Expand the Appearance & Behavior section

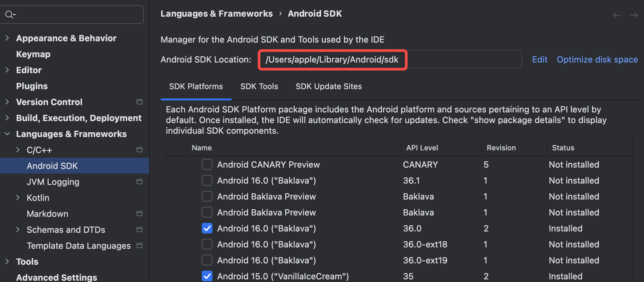7,38
